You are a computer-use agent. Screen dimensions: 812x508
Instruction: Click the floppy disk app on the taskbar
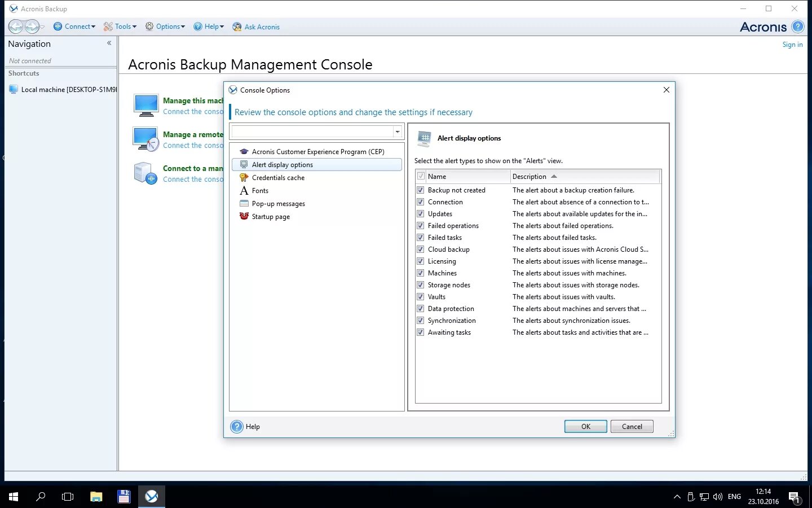point(124,497)
